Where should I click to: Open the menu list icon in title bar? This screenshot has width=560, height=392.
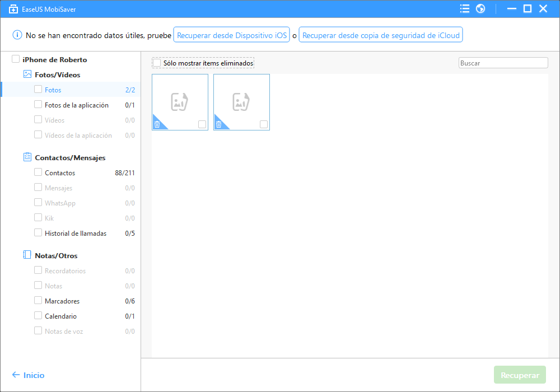pyautogui.click(x=464, y=8)
